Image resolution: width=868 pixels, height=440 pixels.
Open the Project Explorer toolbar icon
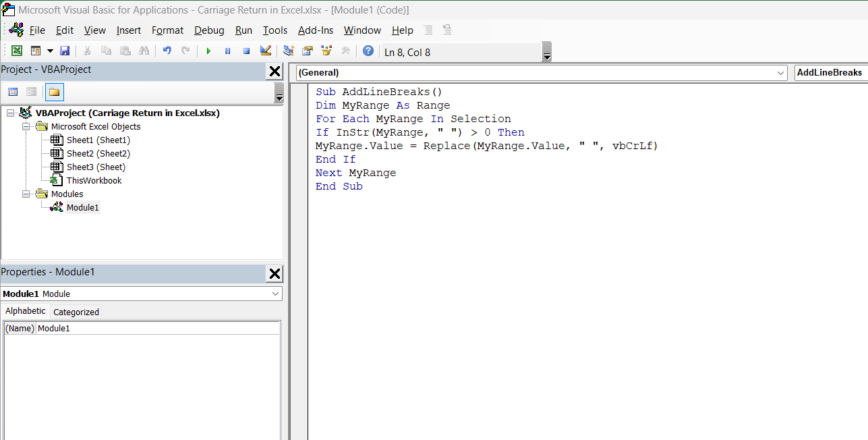click(x=289, y=51)
